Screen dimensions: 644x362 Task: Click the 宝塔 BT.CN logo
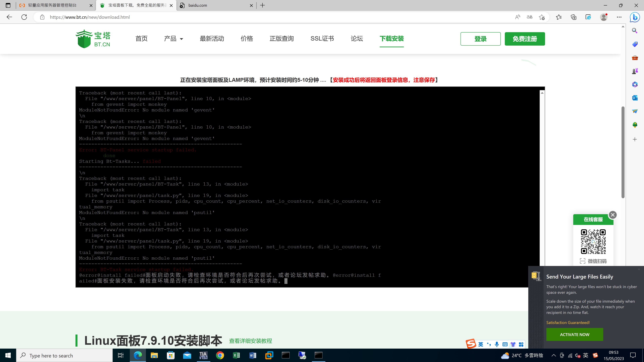(93, 39)
